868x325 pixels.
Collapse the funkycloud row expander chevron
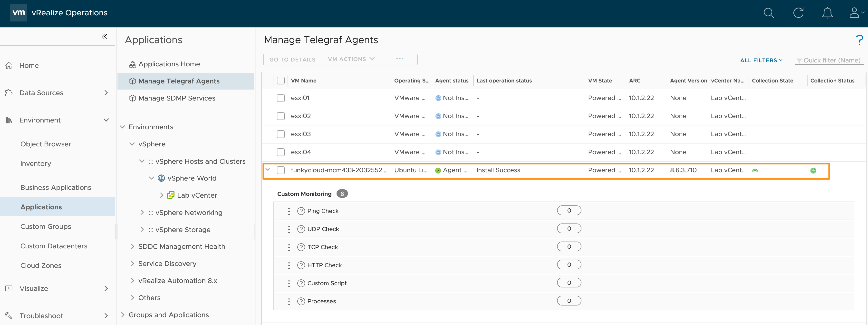(268, 170)
